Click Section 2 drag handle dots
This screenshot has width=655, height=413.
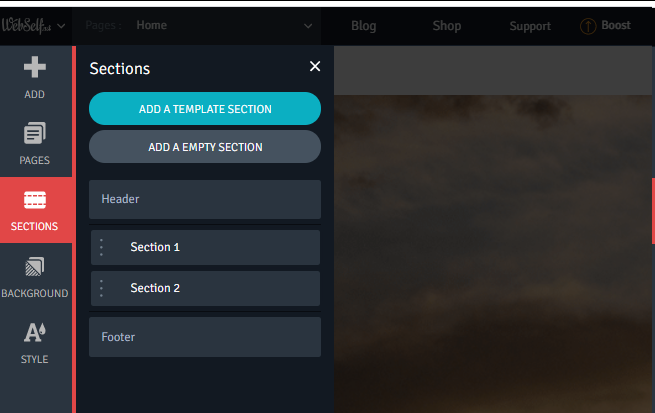[102, 288]
